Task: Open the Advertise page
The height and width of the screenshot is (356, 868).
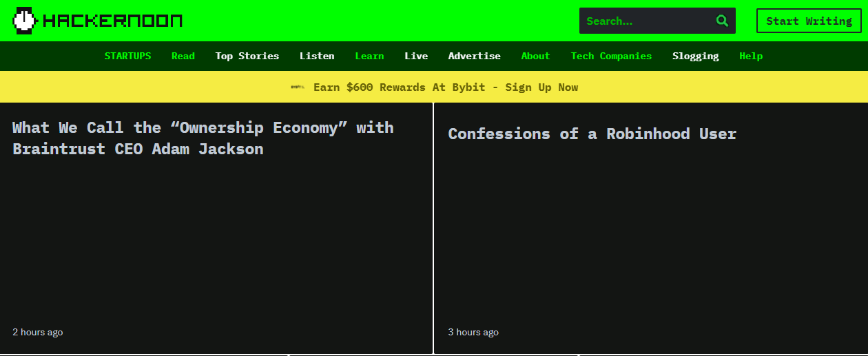Action: [475, 56]
